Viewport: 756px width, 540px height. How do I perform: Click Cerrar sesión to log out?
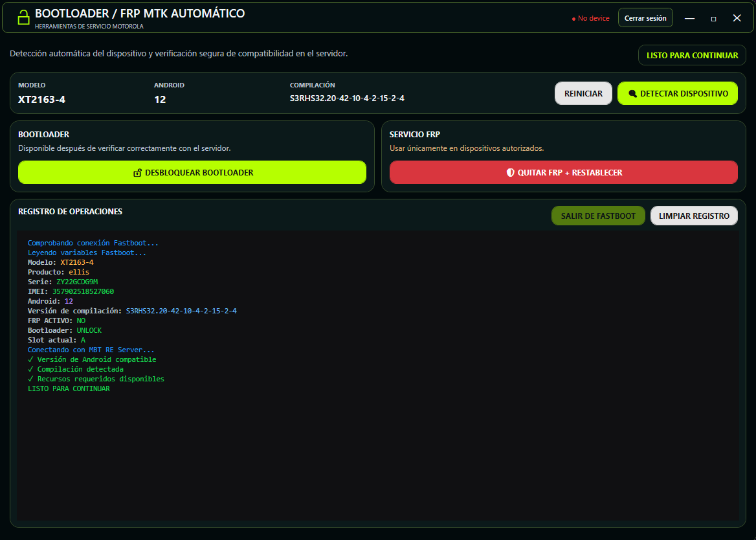tap(645, 18)
